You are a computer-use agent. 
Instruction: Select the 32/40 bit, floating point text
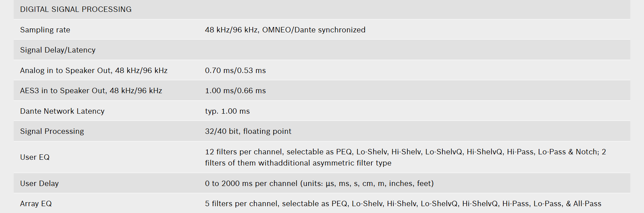coord(248,131)
